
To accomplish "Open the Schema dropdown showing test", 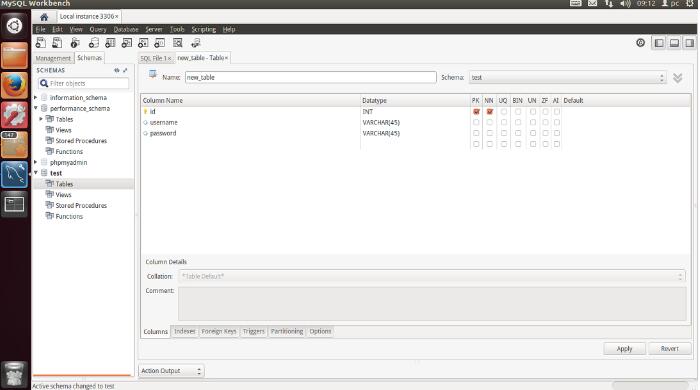I will (x=568, y=78).
